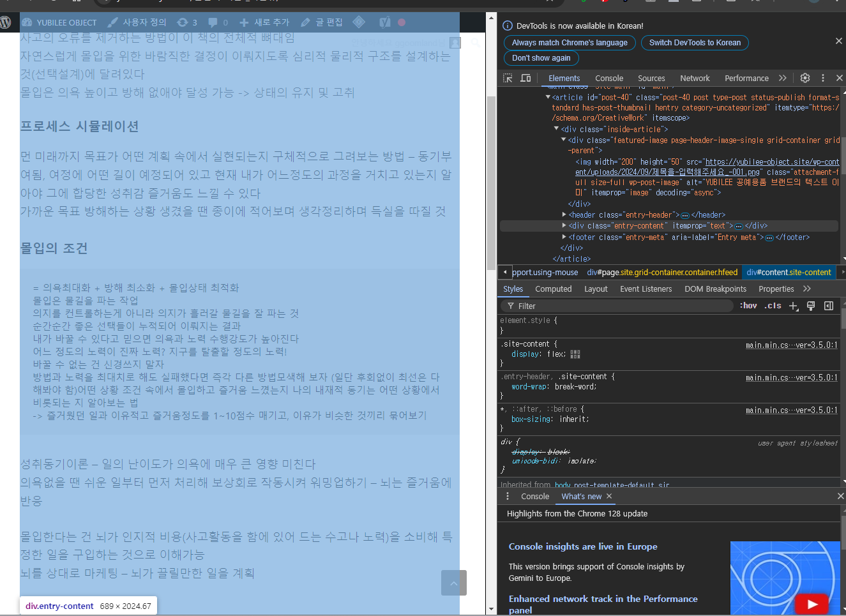Toggle the :hov element state pane

748,306
